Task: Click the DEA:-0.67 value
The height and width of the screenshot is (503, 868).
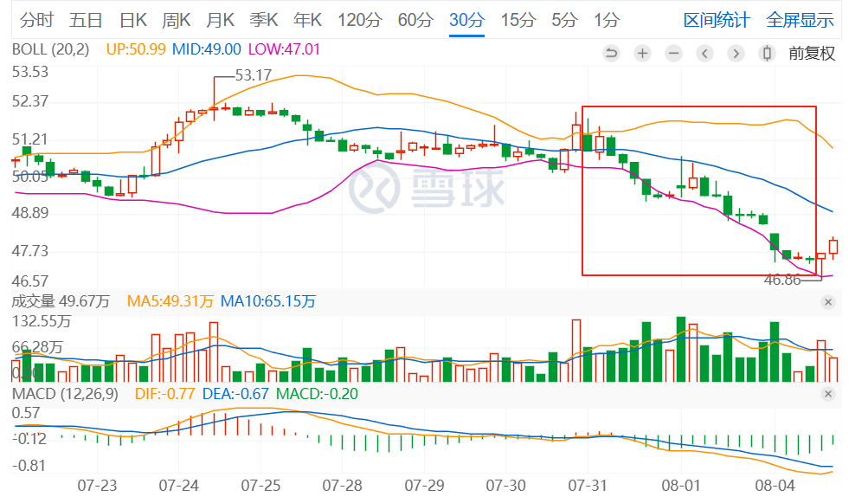Action: point(235,394)
